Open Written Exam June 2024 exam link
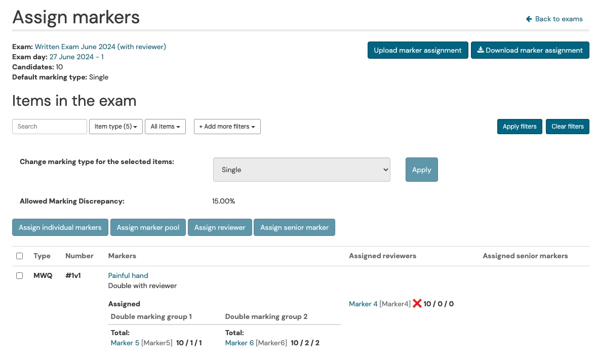597x364 pixels. point(100,47)
